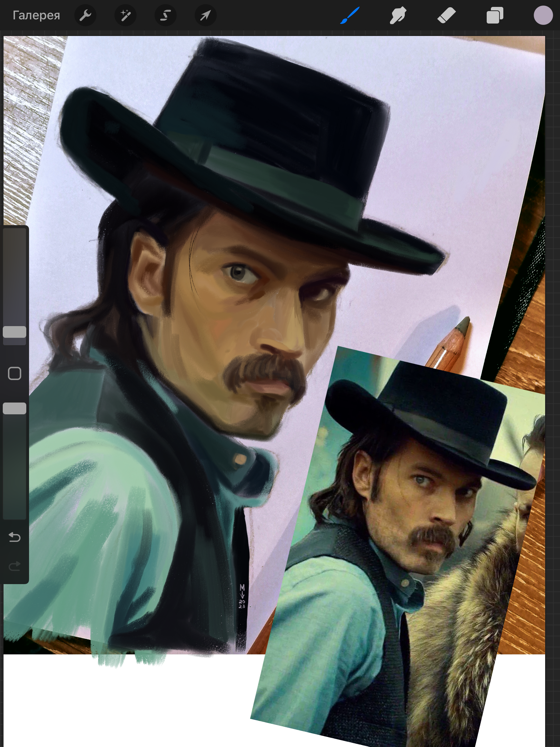Select the Eraser tool

(x=446, y=16)
